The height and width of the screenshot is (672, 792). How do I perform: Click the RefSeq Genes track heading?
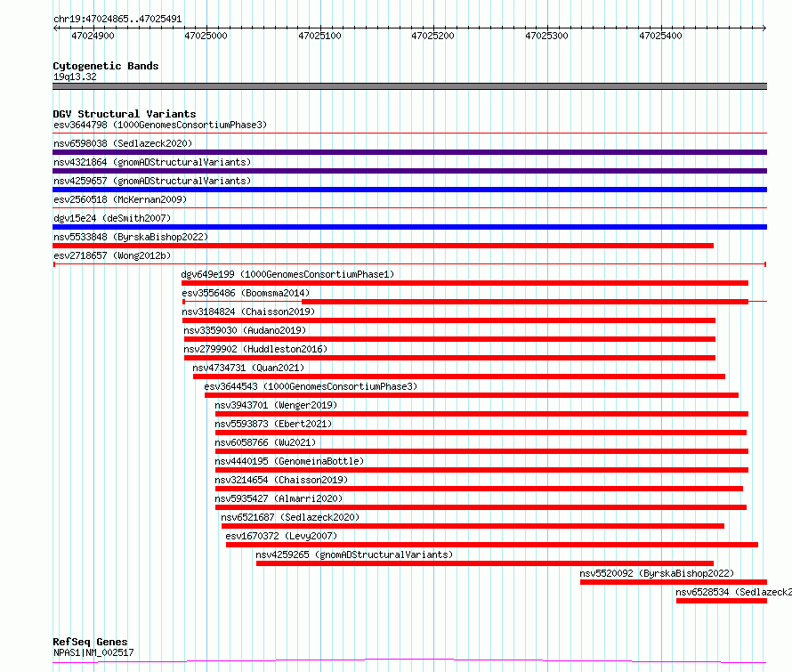(90, 642)
